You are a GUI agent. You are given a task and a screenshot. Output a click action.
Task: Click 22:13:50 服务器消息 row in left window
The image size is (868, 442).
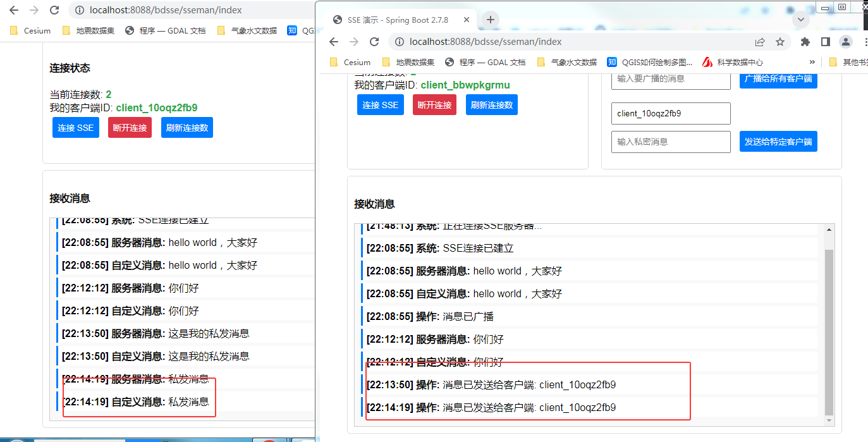(x=186, y=333)
